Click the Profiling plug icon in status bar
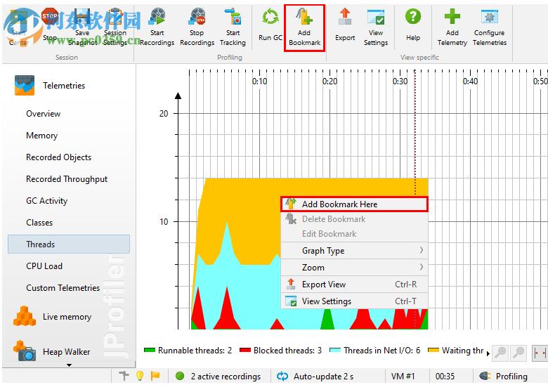This screenshot has height=392, width=548. click(485, 376)
